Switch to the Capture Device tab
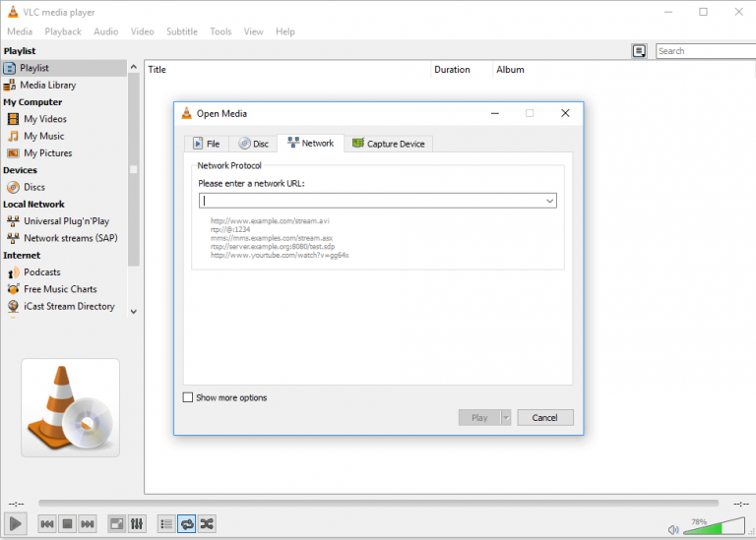Image resolution: width=756 pixels, height=540 pixels. pyautogui.click(x=389, y=144)
